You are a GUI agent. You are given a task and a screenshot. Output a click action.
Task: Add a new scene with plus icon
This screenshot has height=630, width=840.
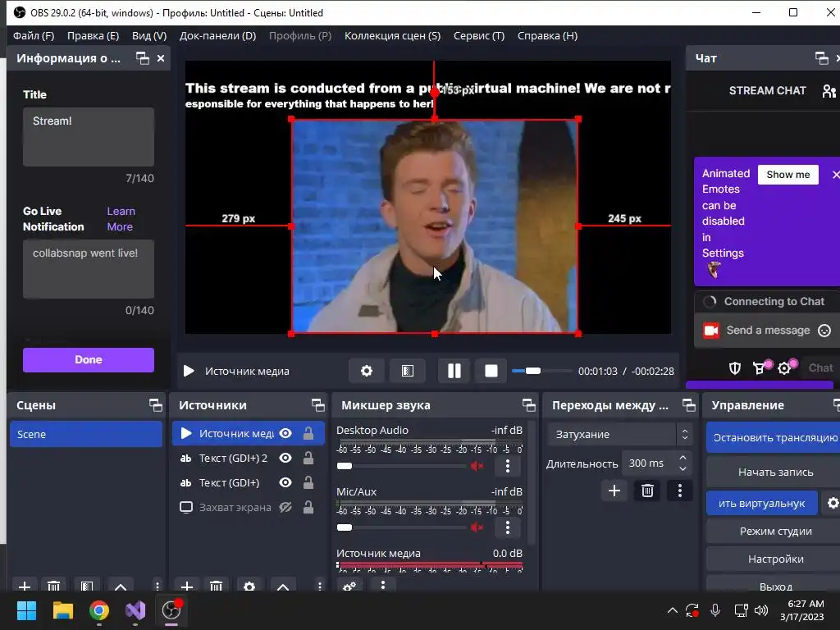[24, 586]
